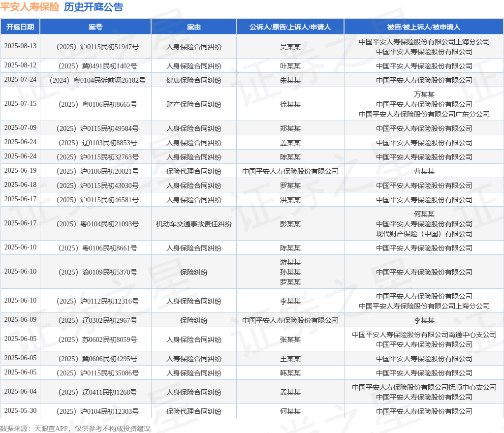
Task: Select case number (2025)粤0106民初8661号
Action: [97, 248]
